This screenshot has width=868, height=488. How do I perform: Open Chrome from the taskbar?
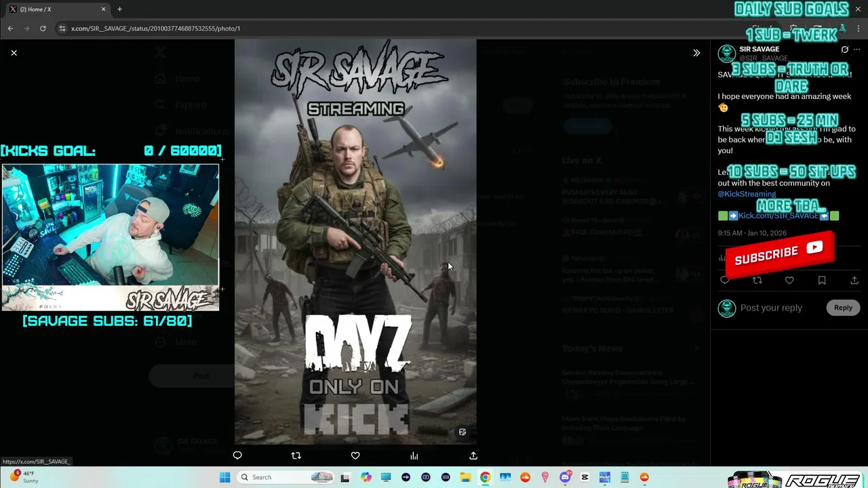(x=485, y=477)
